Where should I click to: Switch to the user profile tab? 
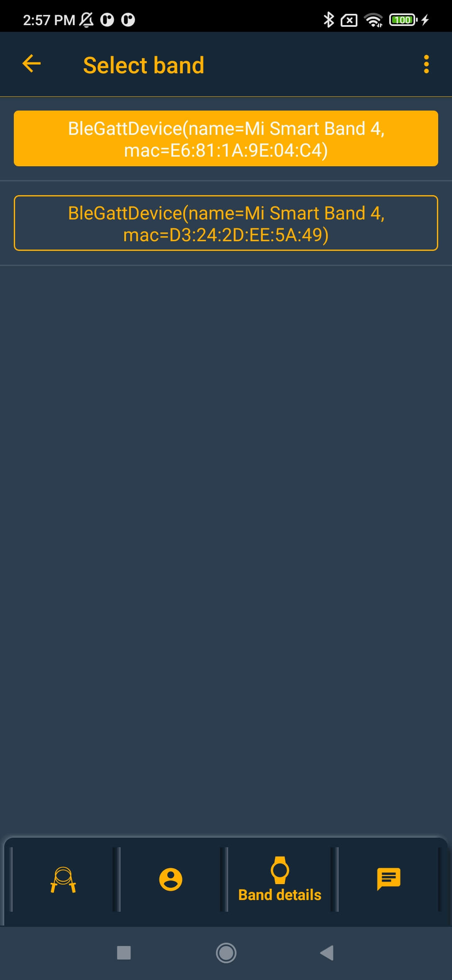pyautogui.click(x=171, y=879)
